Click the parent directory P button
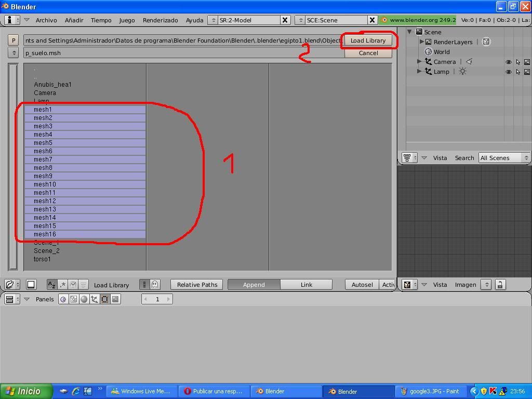This screenshot has width=532, height=399. click(x=13, y=41)
